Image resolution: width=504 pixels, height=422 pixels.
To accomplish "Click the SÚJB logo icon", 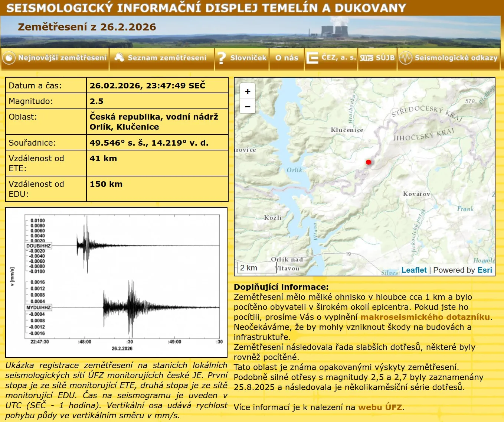I will (366, 58).
